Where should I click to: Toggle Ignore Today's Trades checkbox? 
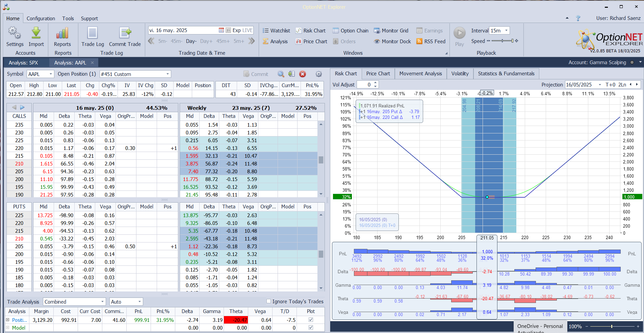click(268, 301)
